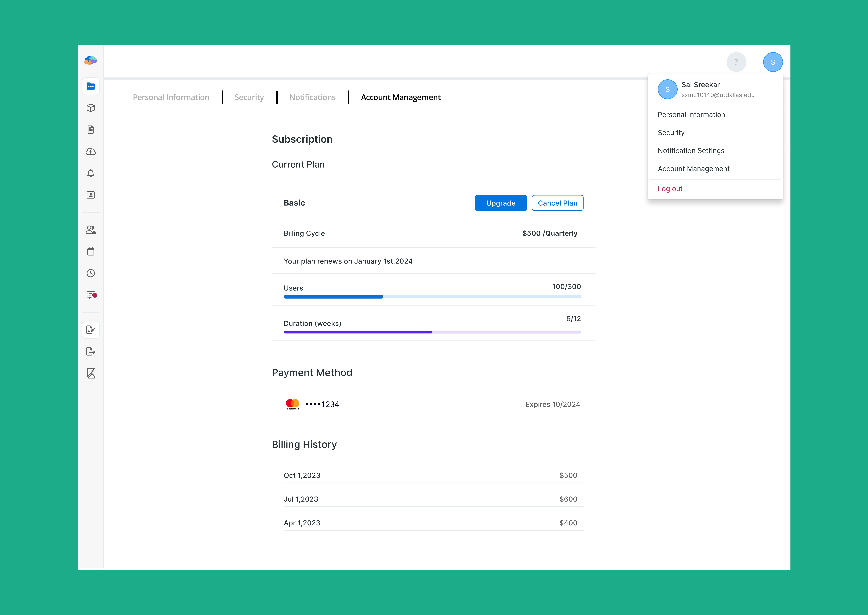Open the blue folder icon in sidebar
The width and height of the screenshot is (868, 615).
click(x=91, y=86)
